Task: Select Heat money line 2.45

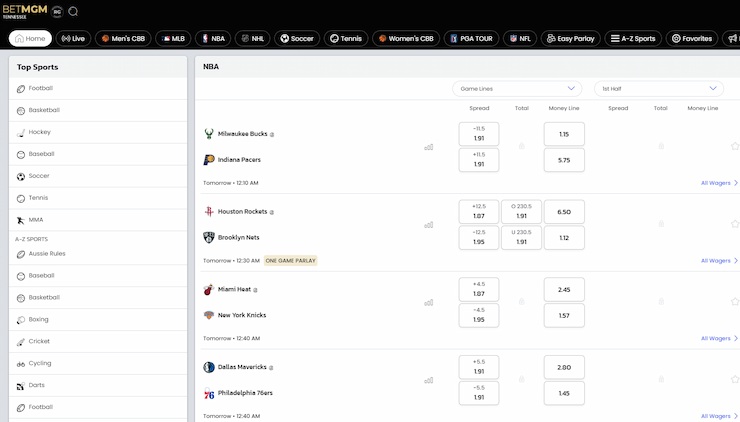Action: (x=564, y=289)
